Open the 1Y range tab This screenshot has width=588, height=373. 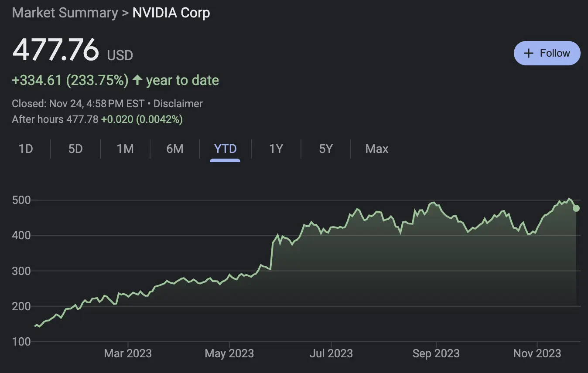coord(276,149)
